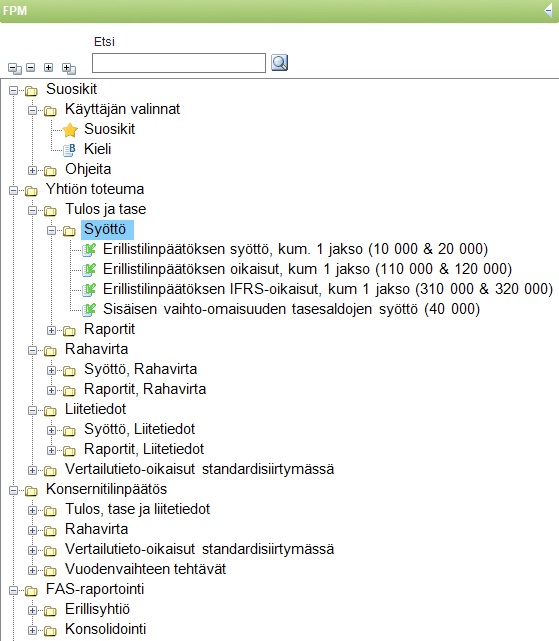559x641 pixels.
Task: Collapse the Syöttö folder
Action: pos(51,231)
